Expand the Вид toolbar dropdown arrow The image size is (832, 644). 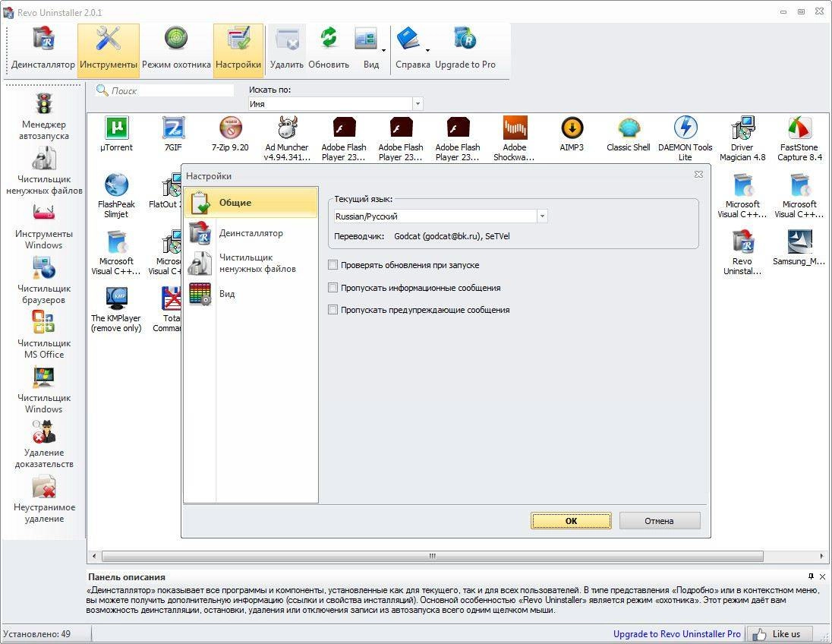[x=383, y=50]
